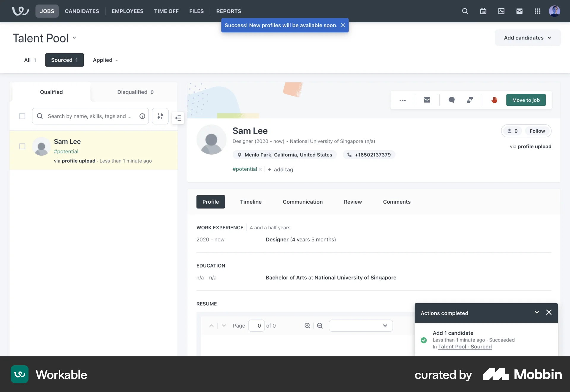Open more actions via the ellipsis icon
This screenshot has width=570, height=392.
click(403, 100)
